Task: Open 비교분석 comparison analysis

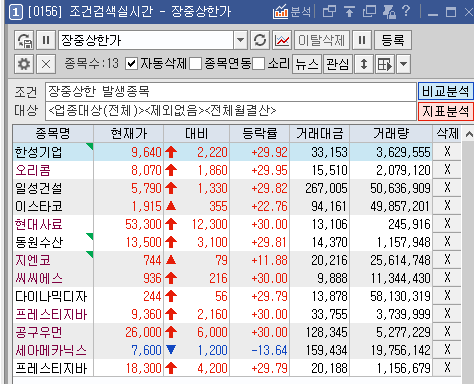Action: [446, 91]
